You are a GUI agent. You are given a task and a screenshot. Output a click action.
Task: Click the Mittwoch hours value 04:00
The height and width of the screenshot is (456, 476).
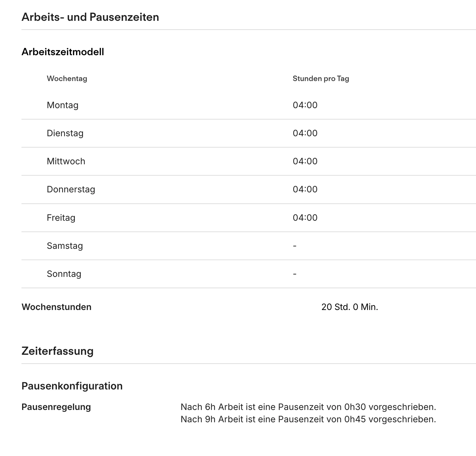pos(305,161)
